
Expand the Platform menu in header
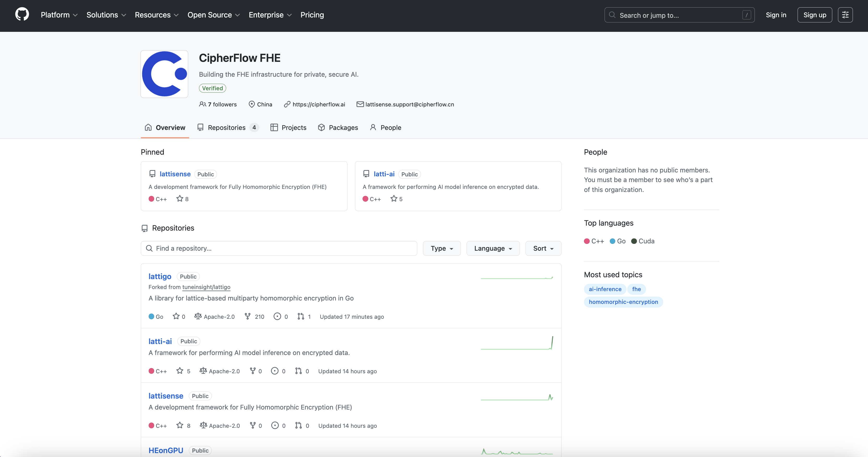tap(59, 15)
